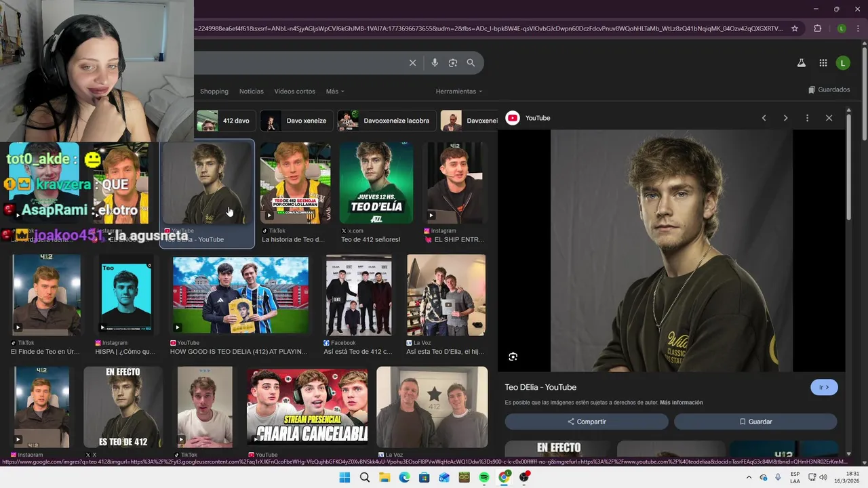
Task: Clear the search box with the X icon
Action: pyautogui.click(x=412, y=63)
